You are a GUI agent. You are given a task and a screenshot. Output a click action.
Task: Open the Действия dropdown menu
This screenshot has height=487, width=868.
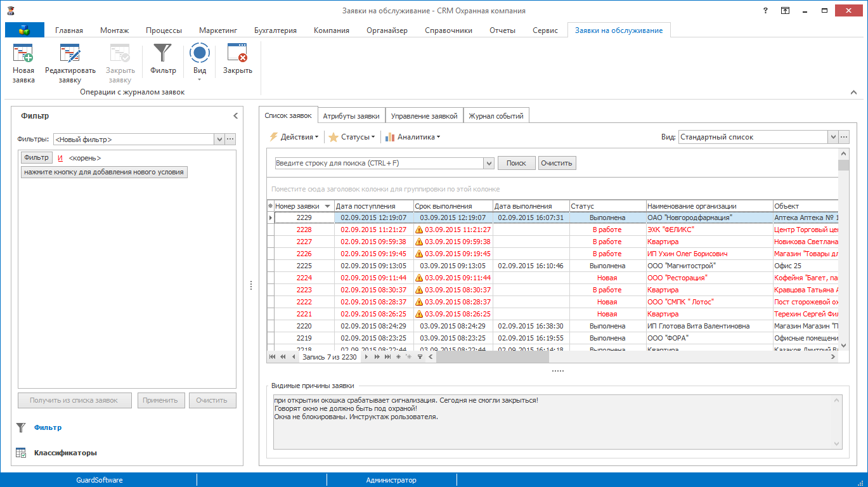click(294, 136)
